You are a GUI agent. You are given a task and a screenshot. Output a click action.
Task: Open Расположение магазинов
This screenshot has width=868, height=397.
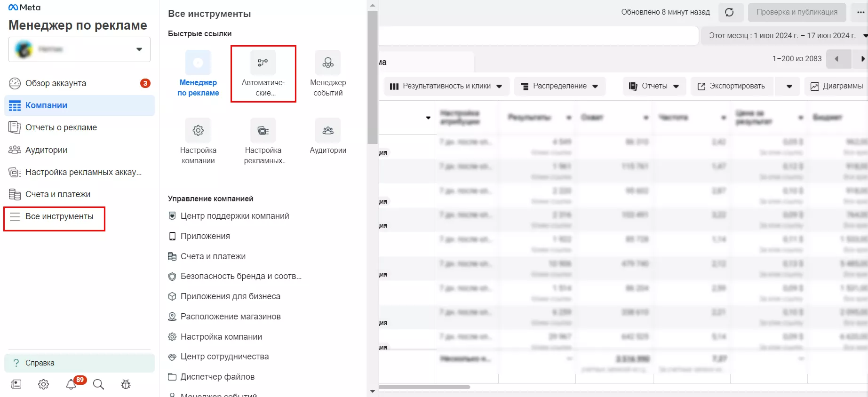224,317
